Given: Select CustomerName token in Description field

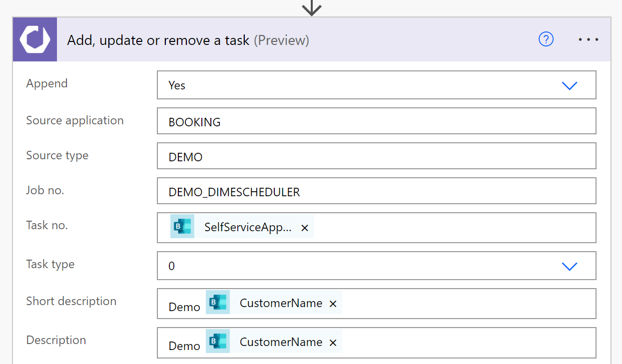Looking at the screenshot, I should (281, 342).
